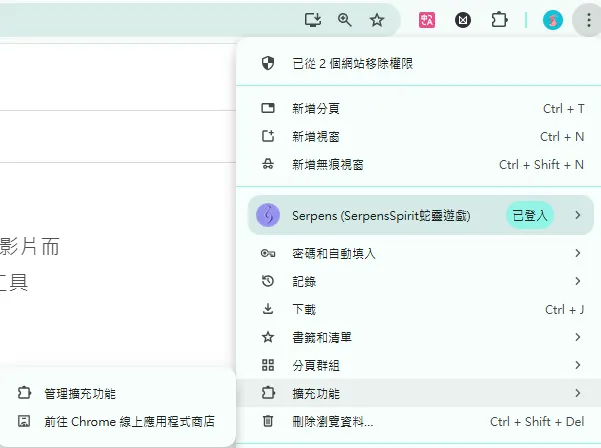Click the Ctrl + T shortcut text
The width and height of the screenshot is (601, 448).
click(563, 109)
